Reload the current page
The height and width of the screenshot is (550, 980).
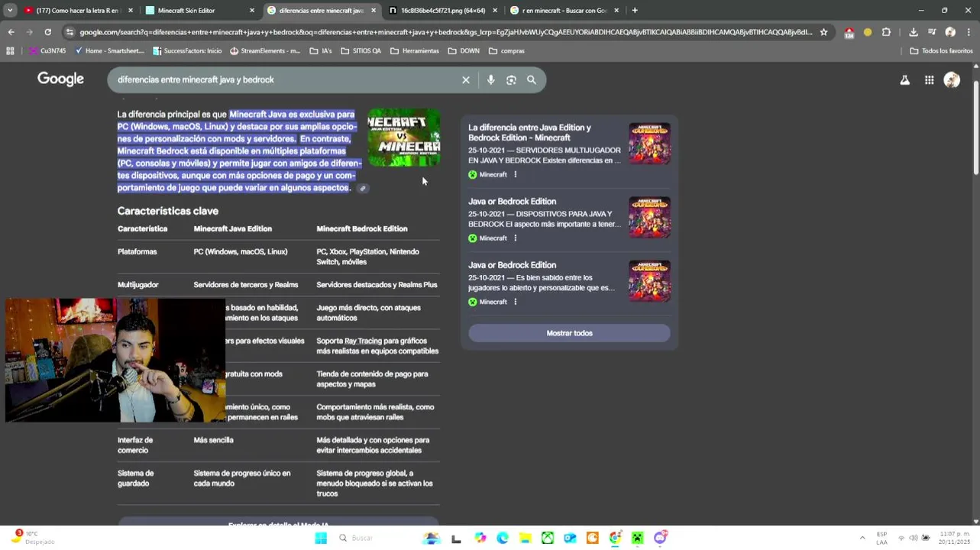[x=47, y=32]
